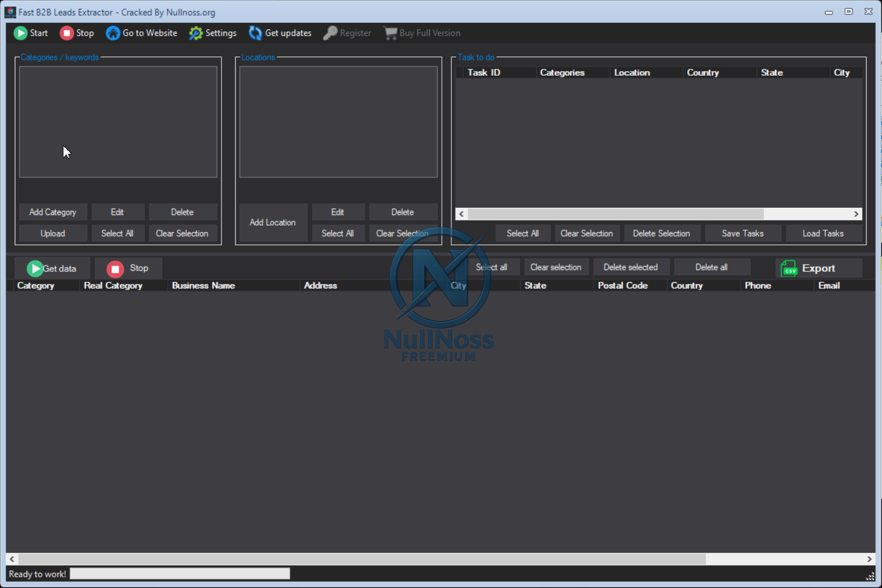Click Save Tasks button
Image resolution: width=882 pixels, height=588 pixels.
point(742,233)
